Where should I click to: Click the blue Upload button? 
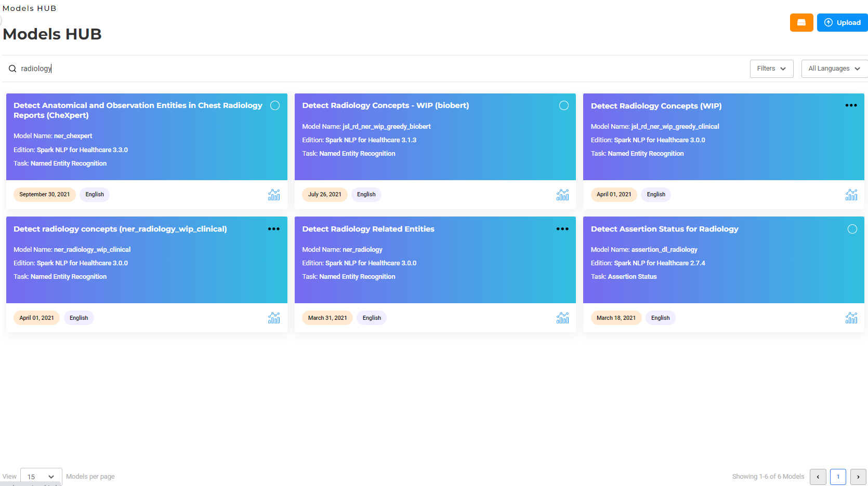pyautogui.click(x=842, y=22)
